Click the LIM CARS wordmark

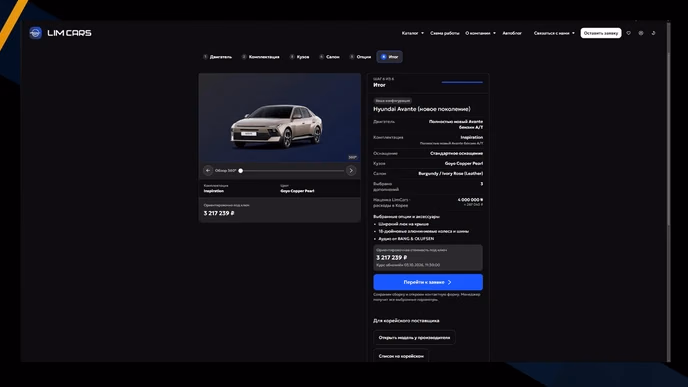point(69,33)
